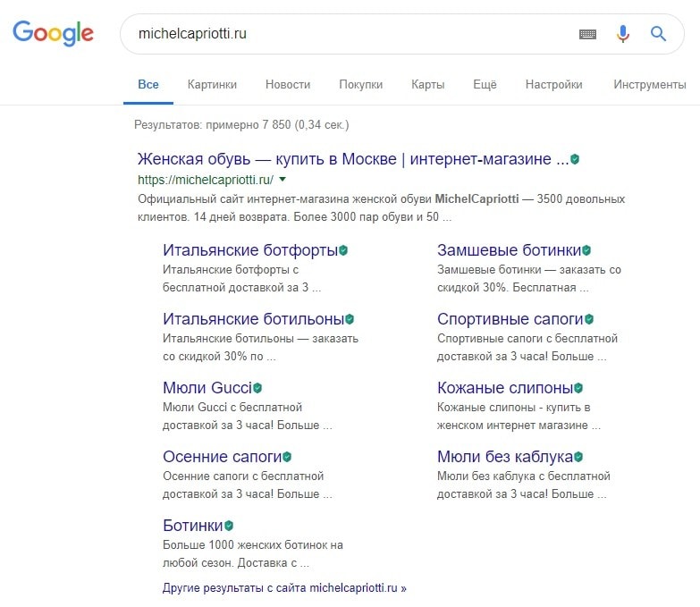The width and height of the screenshot is (700, 607).
Task: Click shield icon next to Замшевые ботинки
Action: [x=586, y=250]
